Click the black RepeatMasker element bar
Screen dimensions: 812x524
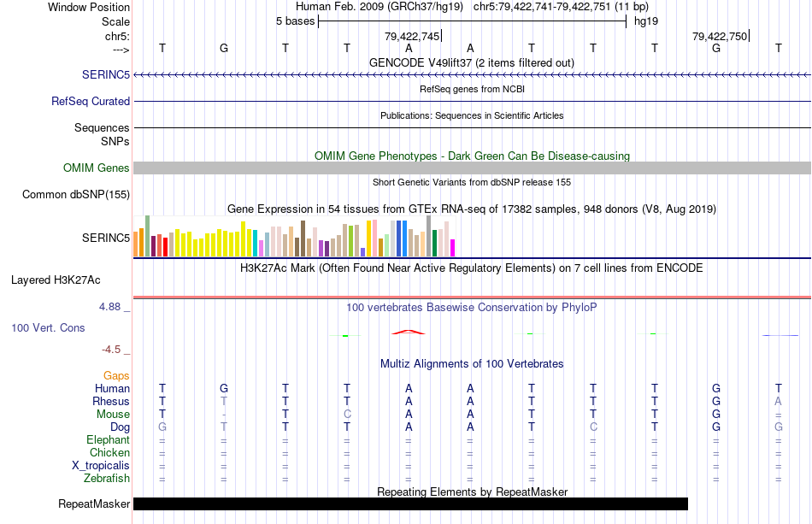pos(410,503)
